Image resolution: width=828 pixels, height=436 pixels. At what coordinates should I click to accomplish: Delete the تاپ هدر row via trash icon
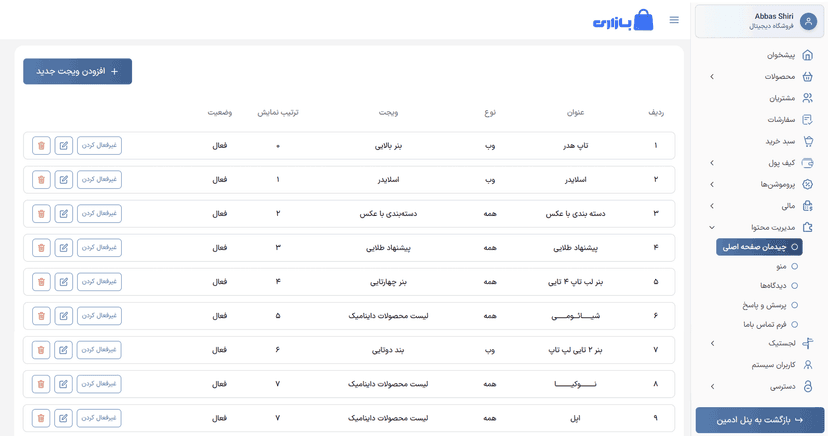tap(41, 146)
